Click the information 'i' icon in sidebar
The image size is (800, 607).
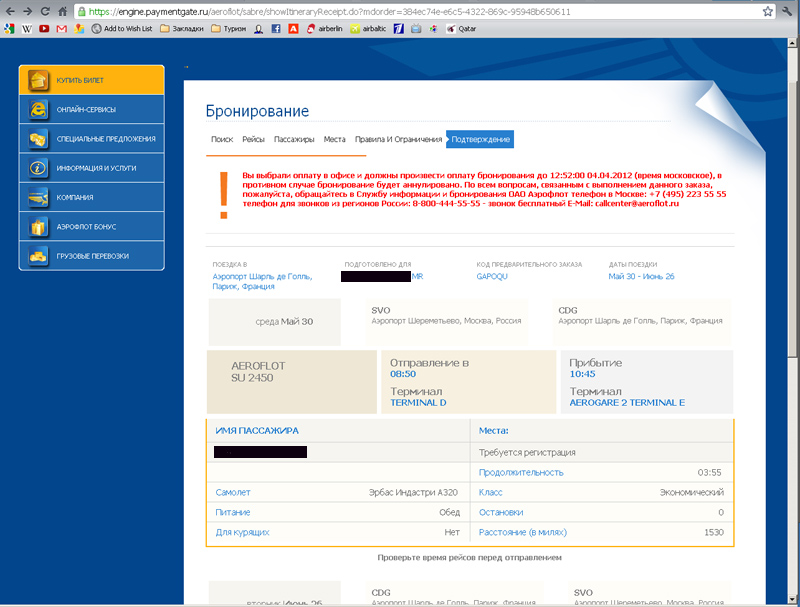[x=38, y=168]
